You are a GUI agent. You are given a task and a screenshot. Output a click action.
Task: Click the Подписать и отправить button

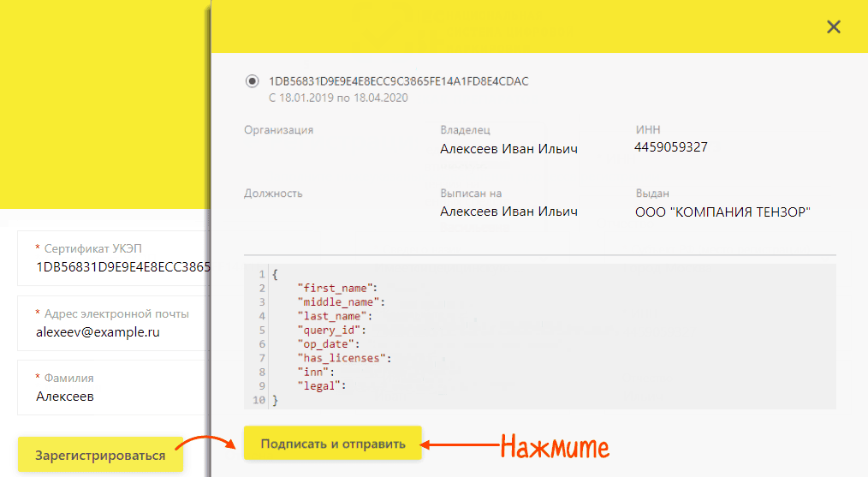[333, 444]
